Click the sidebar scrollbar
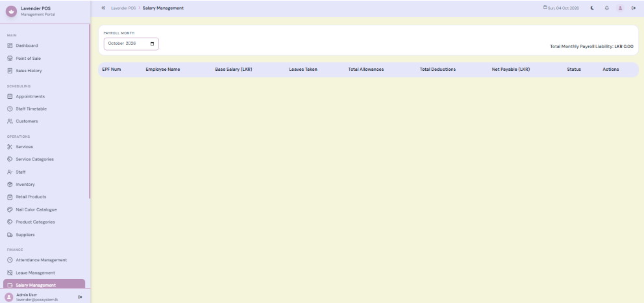The width and height of the screenshot is (644, 303). [90, 111]
